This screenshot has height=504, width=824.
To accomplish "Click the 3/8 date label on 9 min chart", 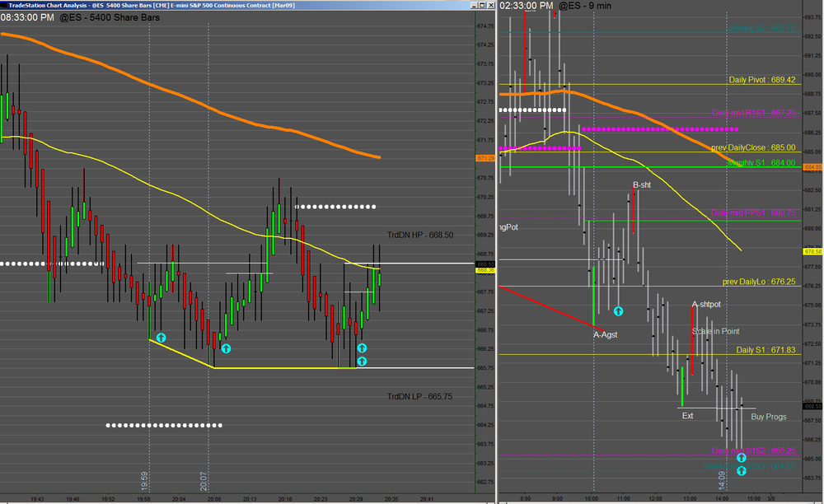I will 771,498.
